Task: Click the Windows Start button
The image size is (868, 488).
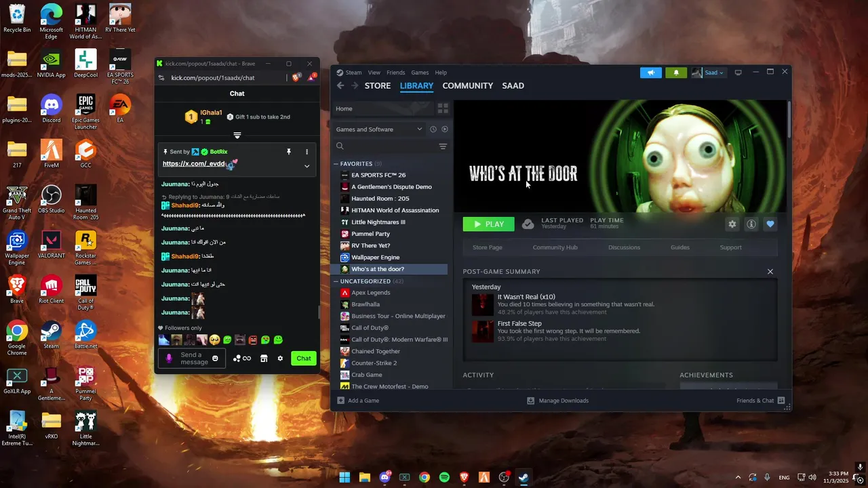Action: [344, 477]
